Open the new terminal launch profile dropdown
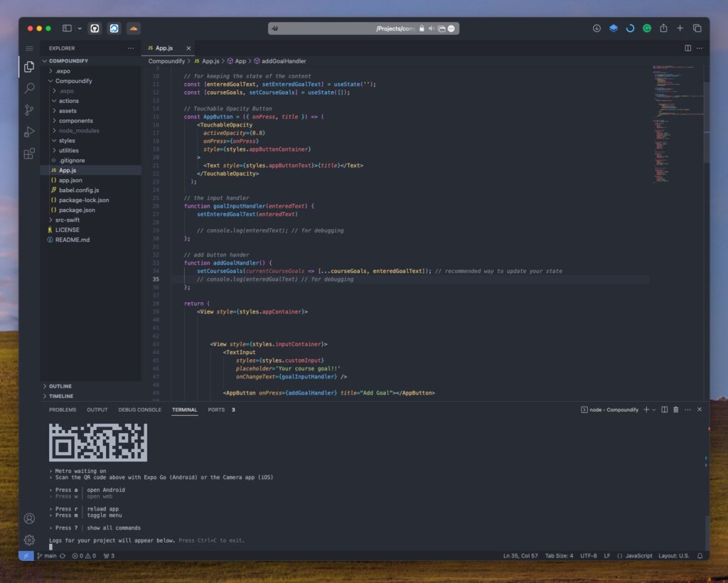 (x=655, y=410)
